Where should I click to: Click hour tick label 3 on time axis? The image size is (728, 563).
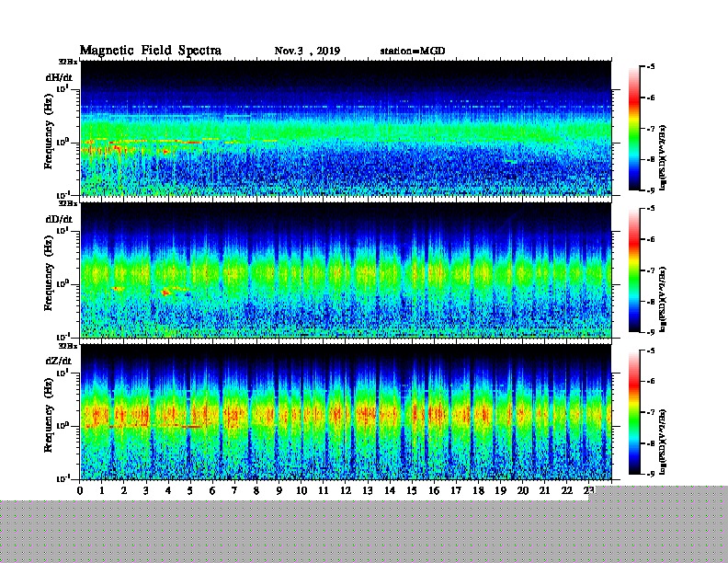(146, 490)
